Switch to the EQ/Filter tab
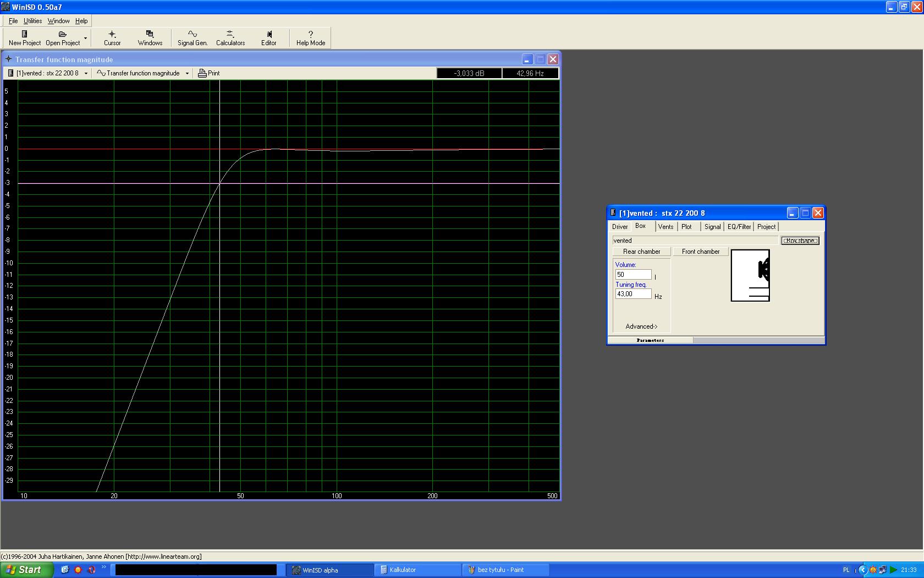The height and width of the screenshot is (578, 924). click(x=739, y=227)
